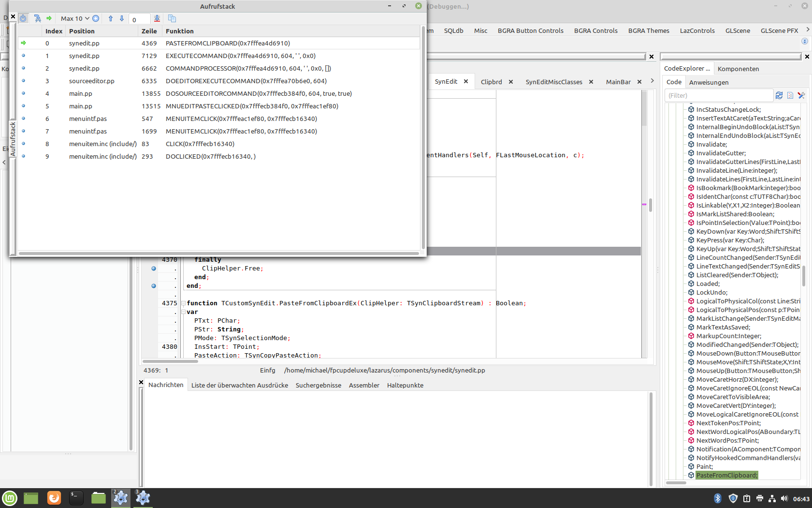Viewport: 812px width, 508px height.
Task: Open the Clipbrd editor tab
Action: (491, 82)
